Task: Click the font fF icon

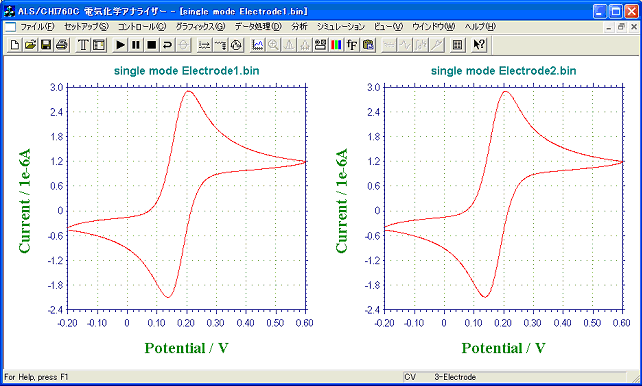Action: (352, 45)
